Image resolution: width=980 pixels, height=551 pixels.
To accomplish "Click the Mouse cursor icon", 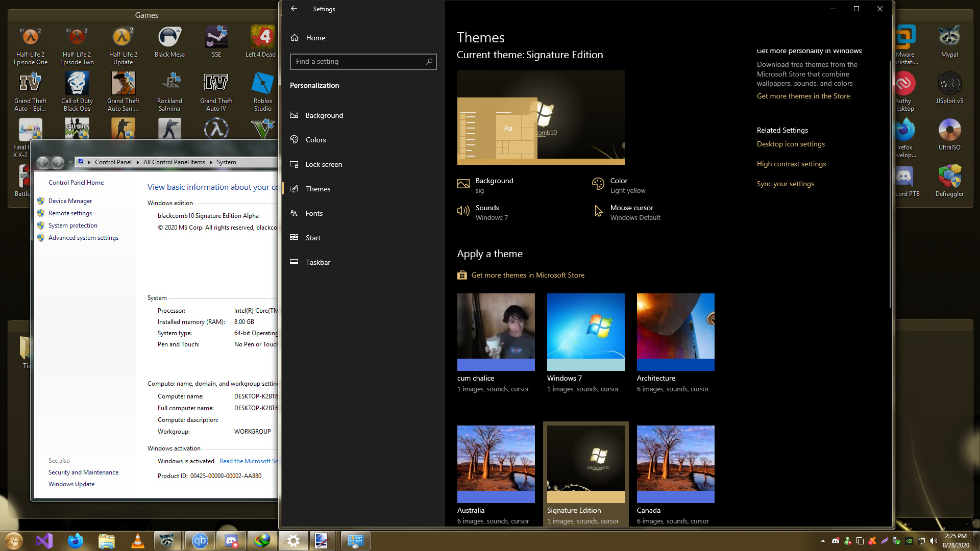I will pos(598,211).
